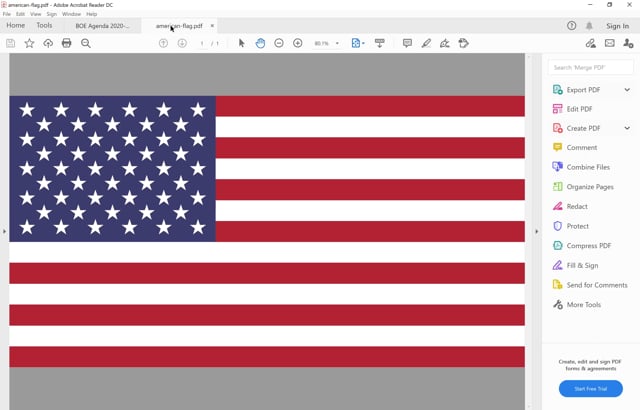The image size is (640, 410).
Task: Open the Help question mark icon
Action: (571, 26)
